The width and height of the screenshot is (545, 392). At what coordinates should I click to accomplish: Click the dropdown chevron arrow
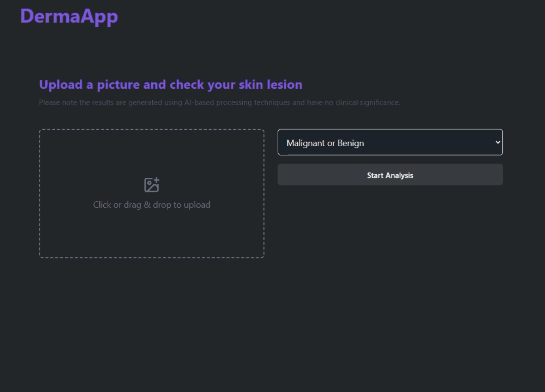coord(497,143)
